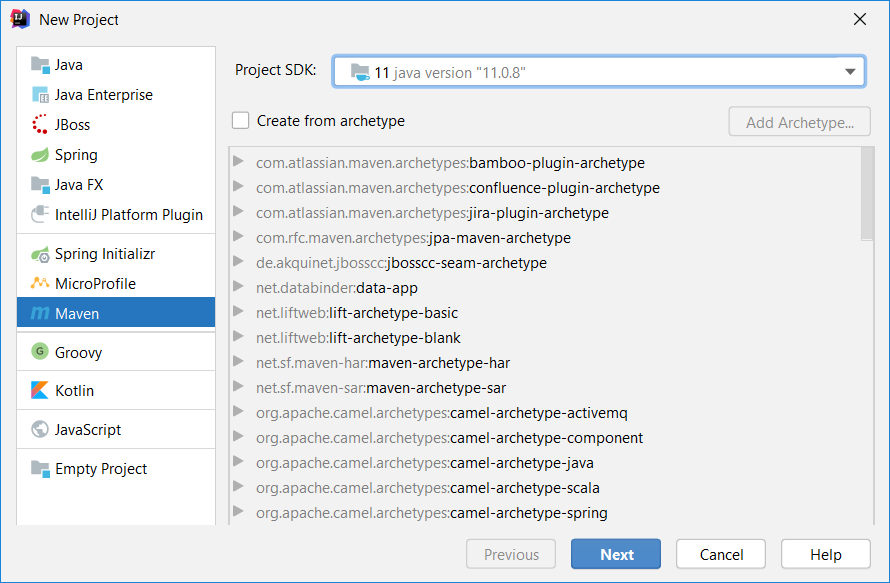Open the Project SDK dropdown
The height and width of the screenshot is (583, 890).
tap(849, 72)
